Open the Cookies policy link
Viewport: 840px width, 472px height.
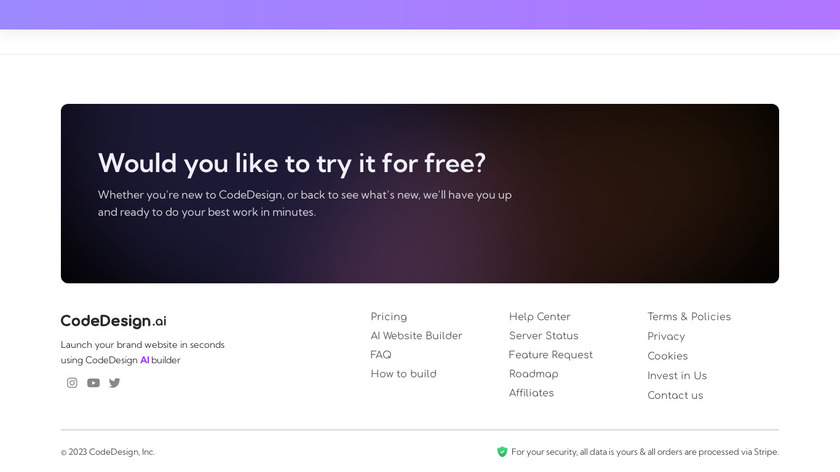click(667, 356)
